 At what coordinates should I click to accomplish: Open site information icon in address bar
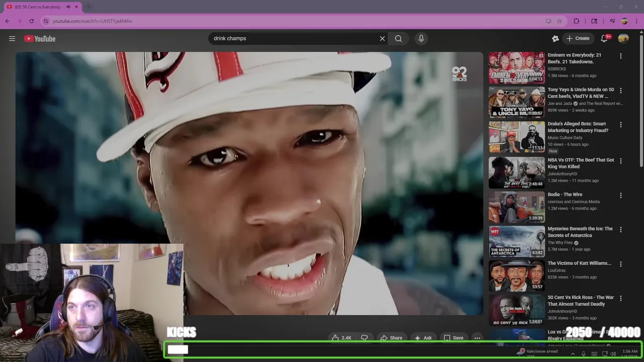coord(46,21)
